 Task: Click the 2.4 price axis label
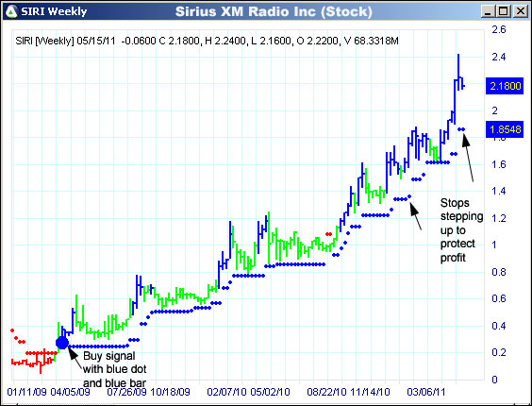point(499,57)
